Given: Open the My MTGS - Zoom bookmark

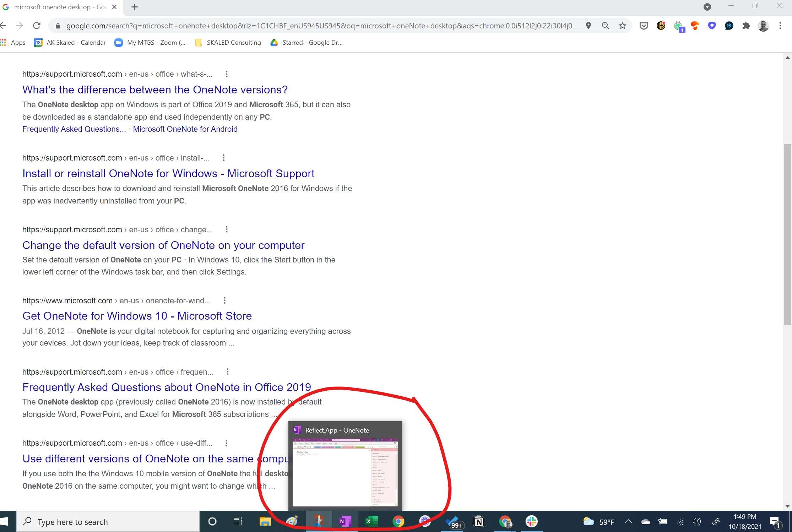Looking at the screenshot, I should 150,43.
